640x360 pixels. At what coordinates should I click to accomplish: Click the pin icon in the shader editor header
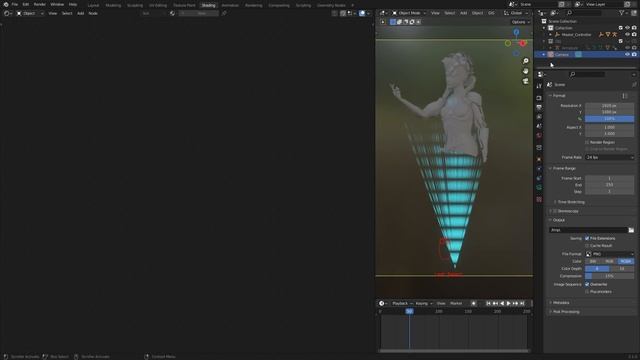224,13
